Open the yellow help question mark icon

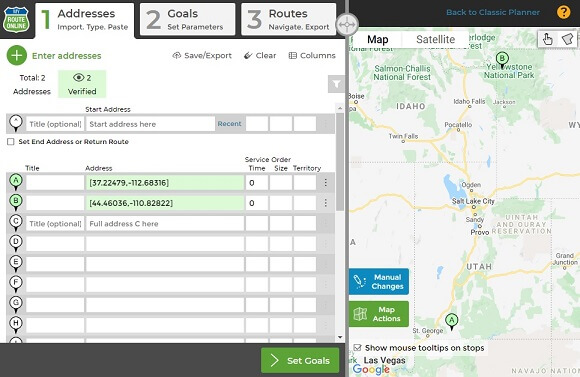pos(563,12)
